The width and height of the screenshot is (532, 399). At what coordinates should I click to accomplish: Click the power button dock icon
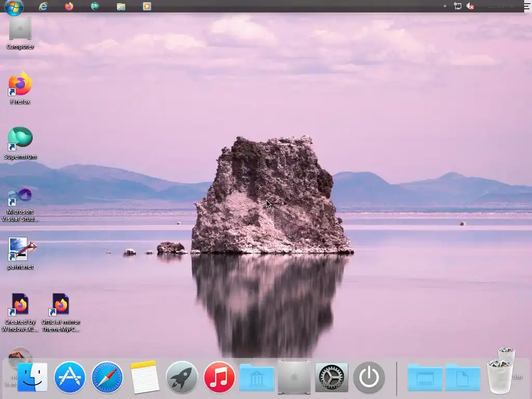[x=369, y=377]
